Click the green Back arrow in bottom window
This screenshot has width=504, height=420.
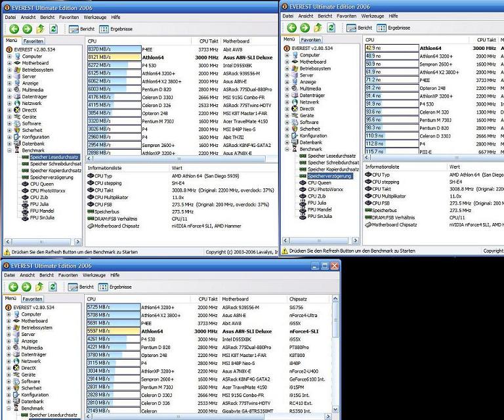pyautogui.click(x=13, y=287)
